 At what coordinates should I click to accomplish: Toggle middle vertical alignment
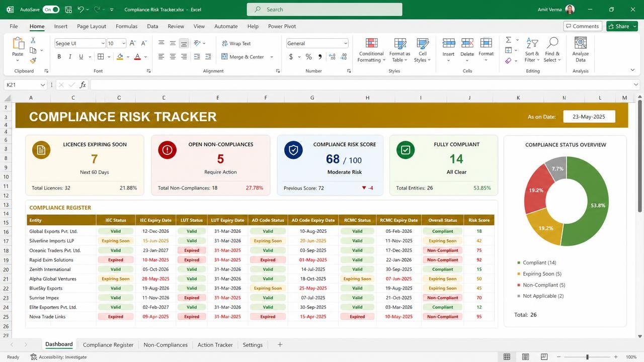[x=173, y=43]
